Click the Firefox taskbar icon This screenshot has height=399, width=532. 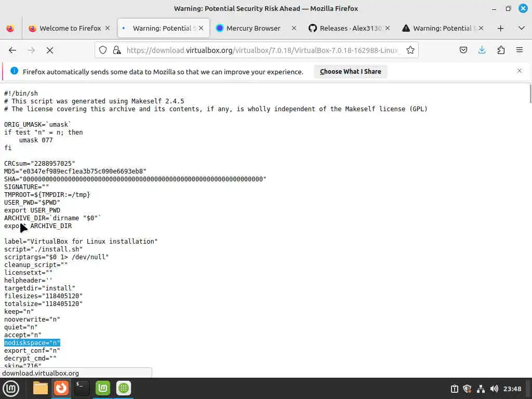pos(61,388)
